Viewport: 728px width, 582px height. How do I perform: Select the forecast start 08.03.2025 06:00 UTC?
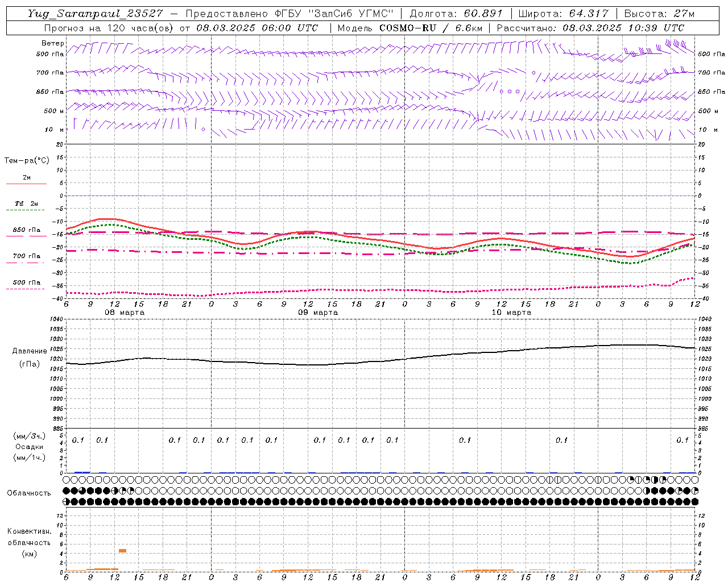(257, 28)
